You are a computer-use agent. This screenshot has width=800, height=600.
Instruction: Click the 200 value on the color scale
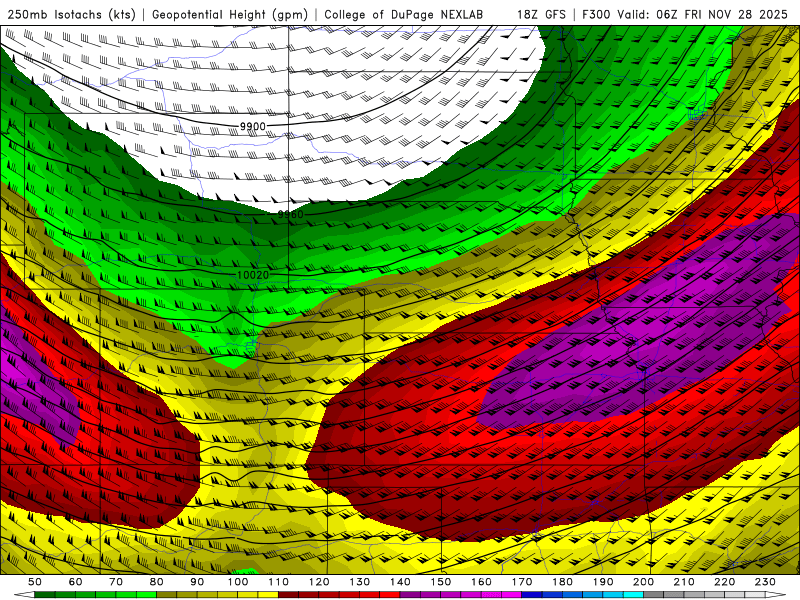(643, 582)
